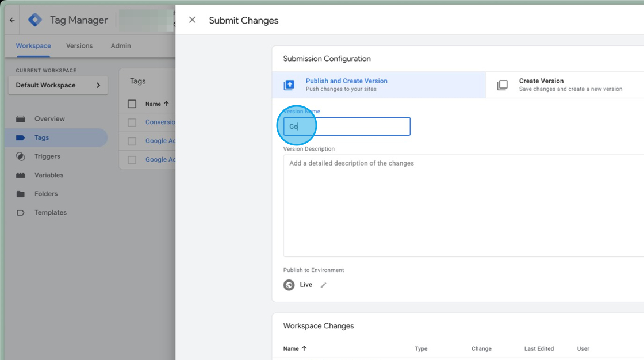644x360 pixels.
Task: Click the Tag Manager diamond logo
Action: (x=34, y=19)
